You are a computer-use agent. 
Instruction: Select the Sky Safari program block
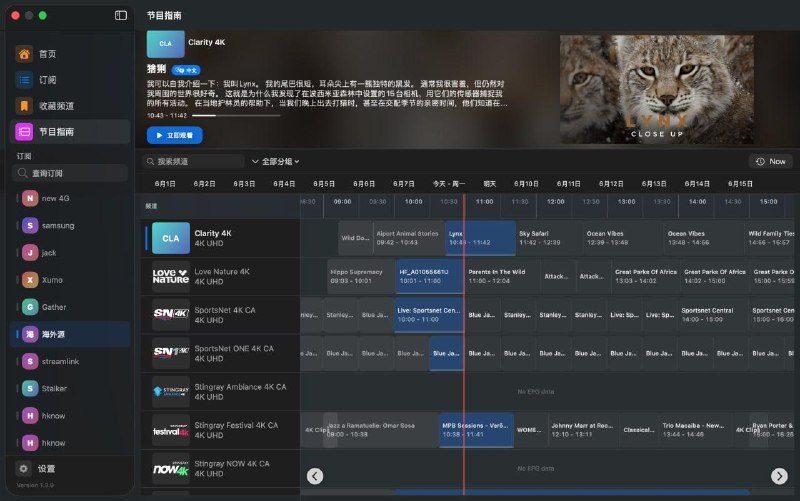548,238
